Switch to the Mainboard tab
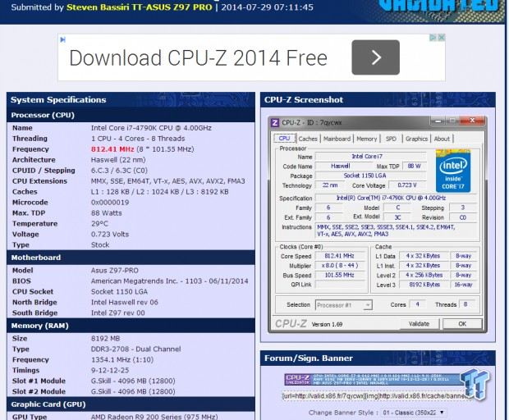The height and width of the screenshot is (420, 509). (x=337, y=139)
